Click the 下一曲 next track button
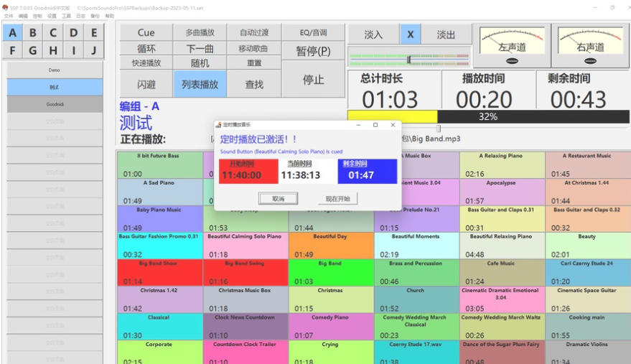The height and width of the screenshot is (364, 631). click(x=200, y=49)
